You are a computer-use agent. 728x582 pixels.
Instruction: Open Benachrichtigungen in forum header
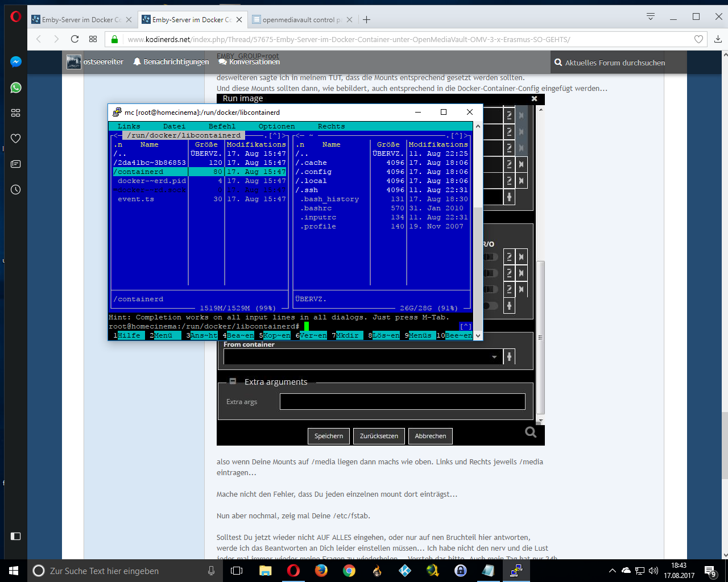click(171, 61)
